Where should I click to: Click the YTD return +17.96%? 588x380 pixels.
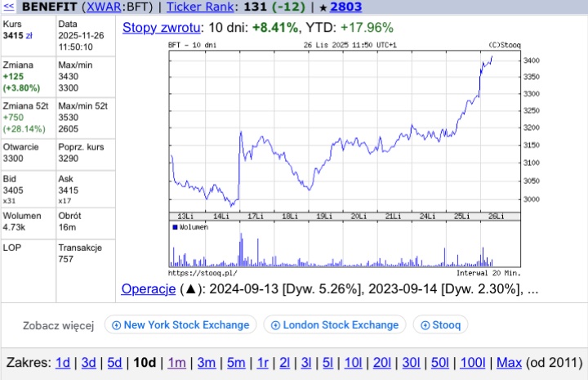tap(367, 28)
